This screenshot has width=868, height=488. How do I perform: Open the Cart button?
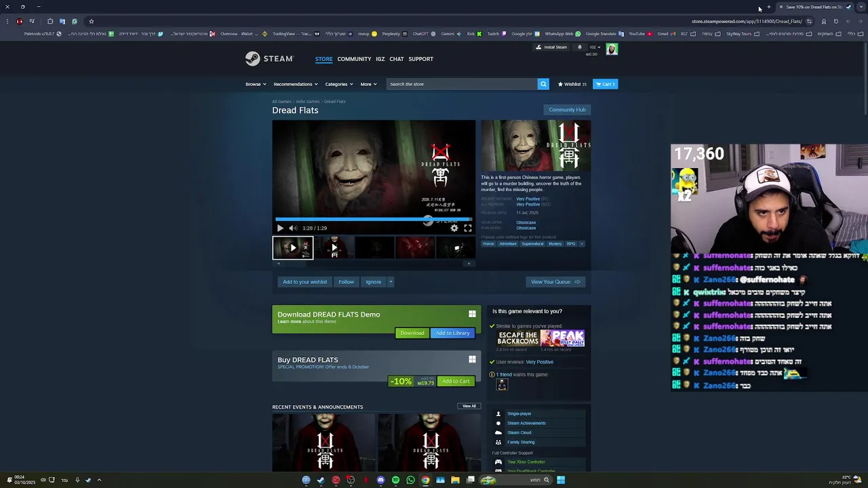pyautogui.click(x=606, y=84)
